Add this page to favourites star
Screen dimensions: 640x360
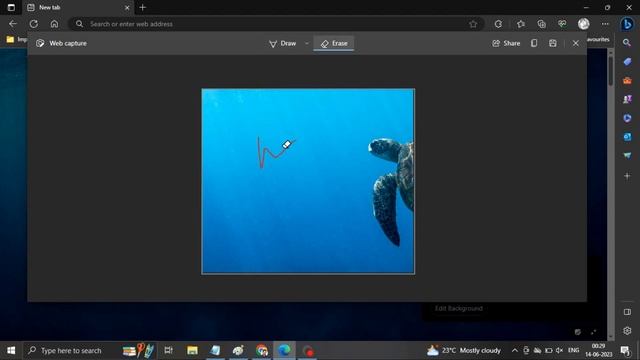tap(473, 24)
